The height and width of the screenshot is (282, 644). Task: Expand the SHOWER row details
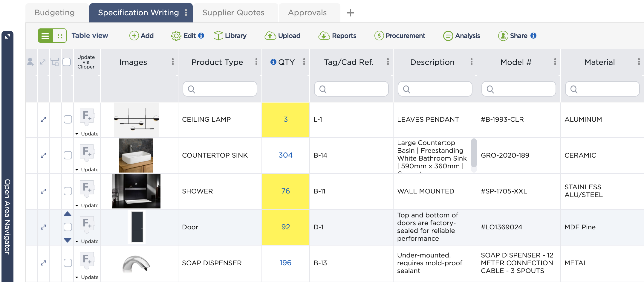(x=43, y=191)
